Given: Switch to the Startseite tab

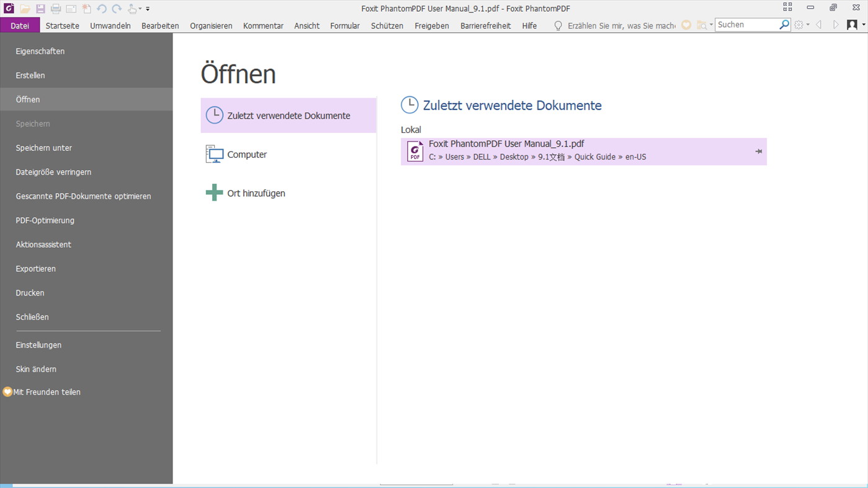Looking at the screenshot, I should point(63,25).
